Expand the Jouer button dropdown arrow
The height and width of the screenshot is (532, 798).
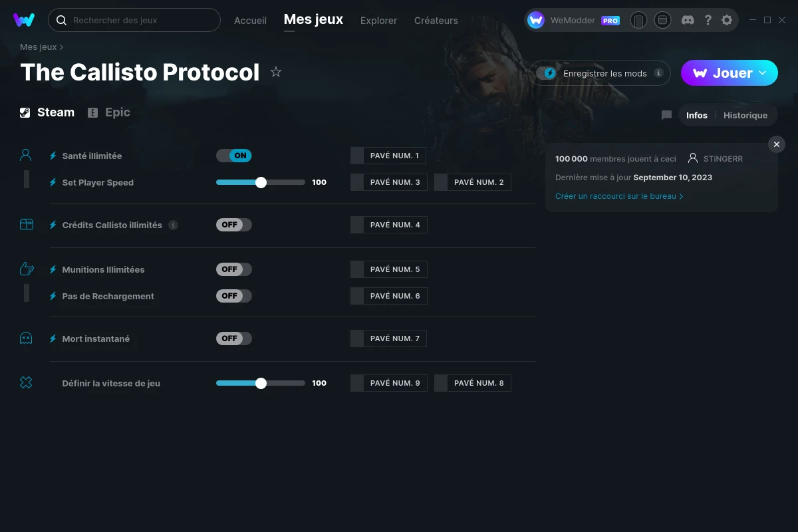click(x=763, y=72)
